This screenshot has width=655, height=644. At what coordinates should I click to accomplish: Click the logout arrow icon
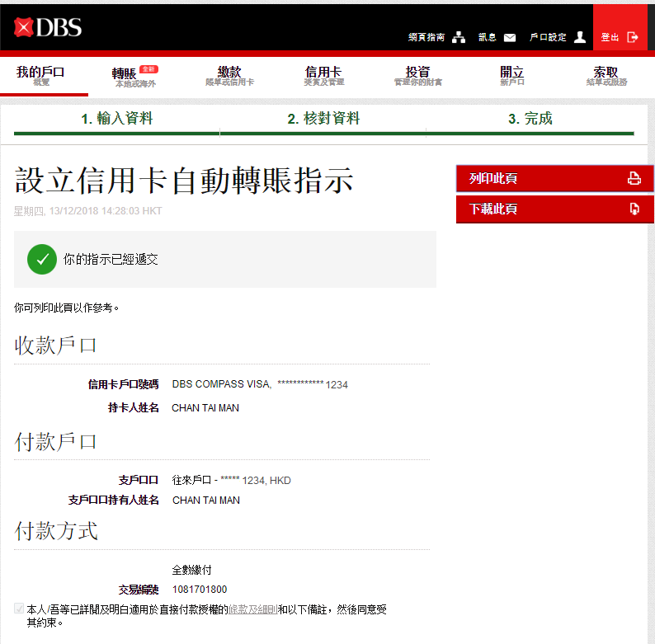[x=633, y=37]
